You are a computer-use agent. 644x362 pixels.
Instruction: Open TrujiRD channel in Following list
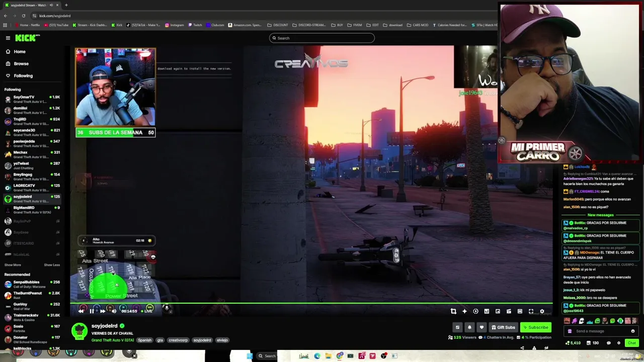32,121
